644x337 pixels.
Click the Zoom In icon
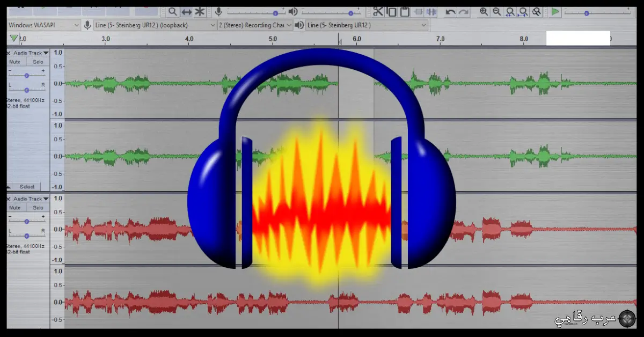click(484, 11)
